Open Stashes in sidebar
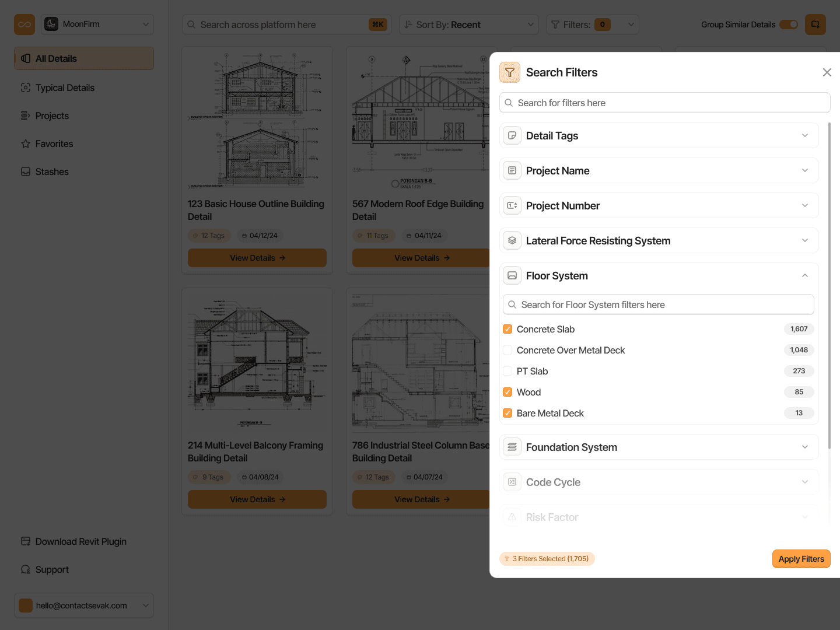The height and width of the screenshot is (630, 840). coord(84,171)
